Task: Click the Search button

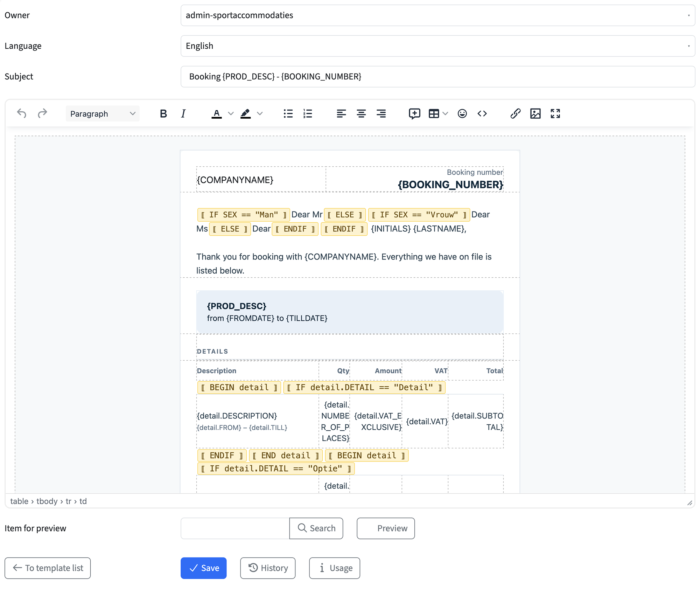Action: (x=316, y=528)
